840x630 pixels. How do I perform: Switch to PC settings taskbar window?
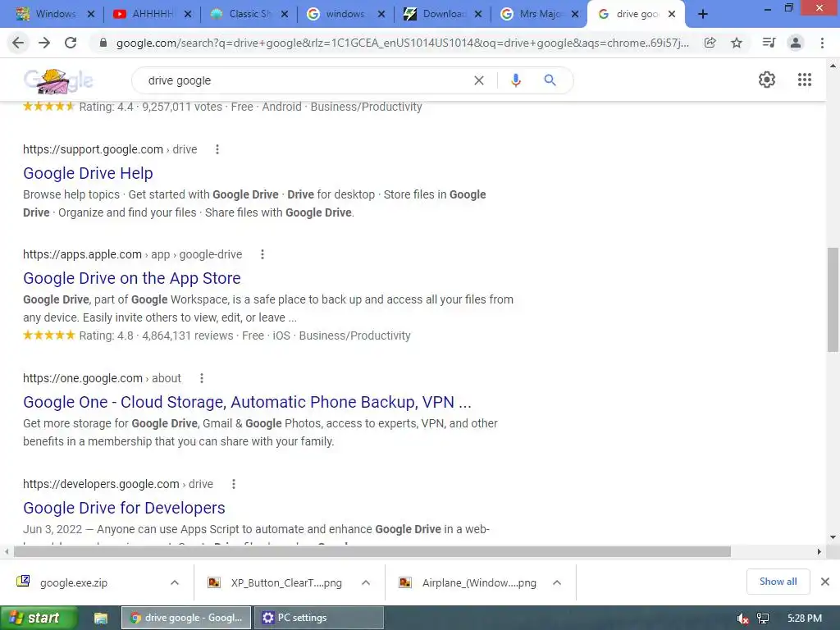[319, 618]
